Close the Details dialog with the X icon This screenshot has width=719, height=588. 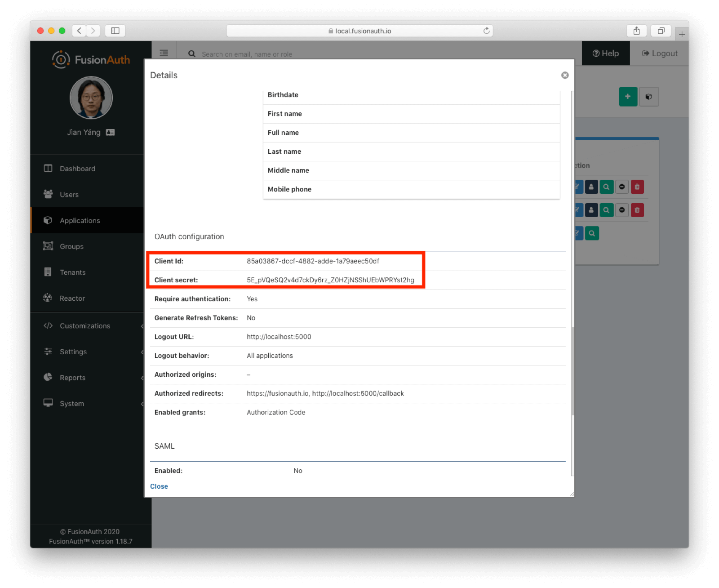point(565,75)
